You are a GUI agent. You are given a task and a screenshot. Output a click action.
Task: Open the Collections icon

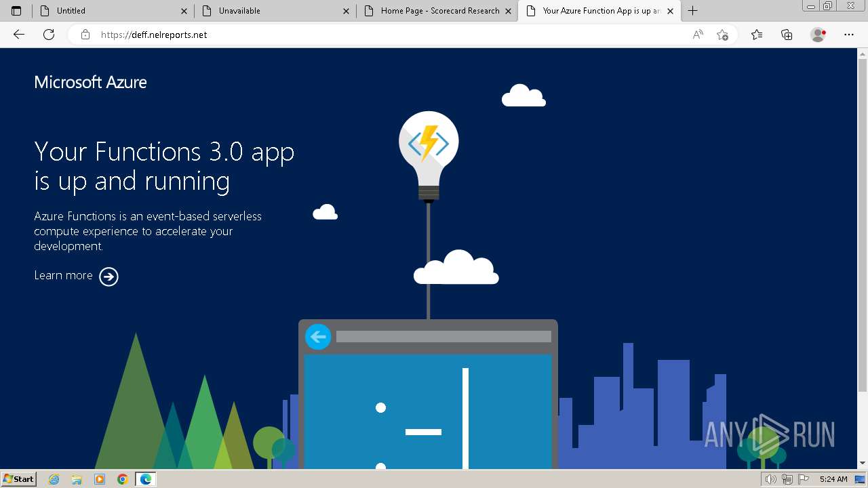pyautogui.click(x=787, y=35)
